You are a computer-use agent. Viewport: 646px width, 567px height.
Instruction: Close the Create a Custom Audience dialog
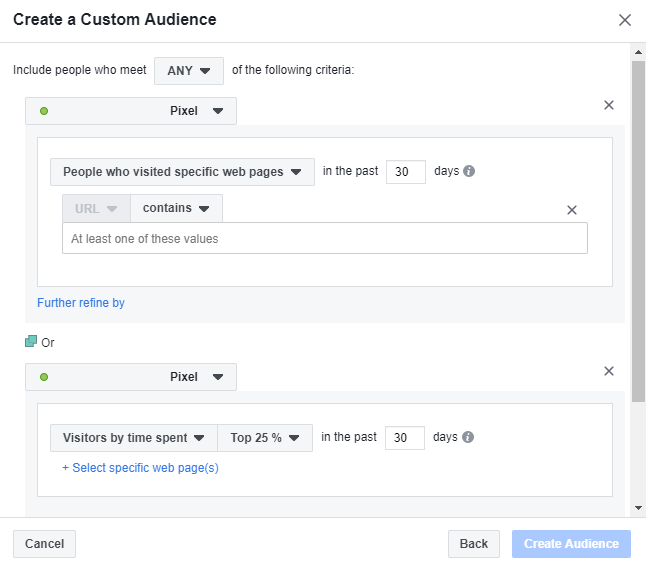click(625, 20)
